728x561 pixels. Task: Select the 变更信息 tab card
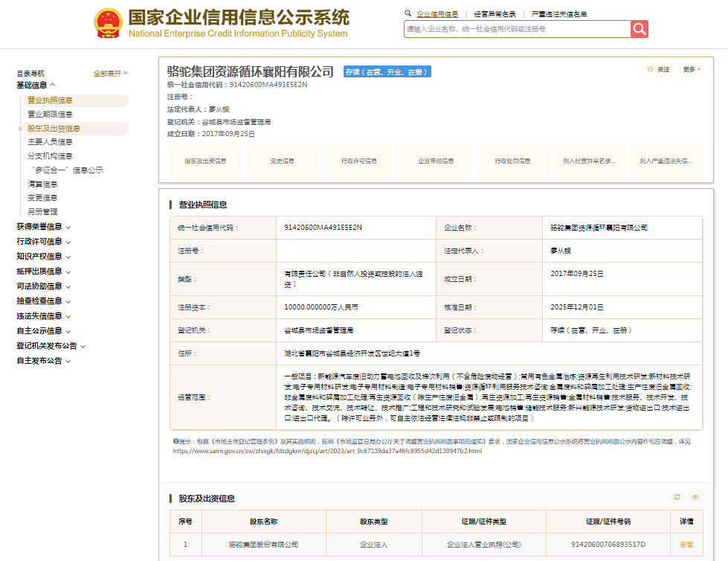click(283, 161)
